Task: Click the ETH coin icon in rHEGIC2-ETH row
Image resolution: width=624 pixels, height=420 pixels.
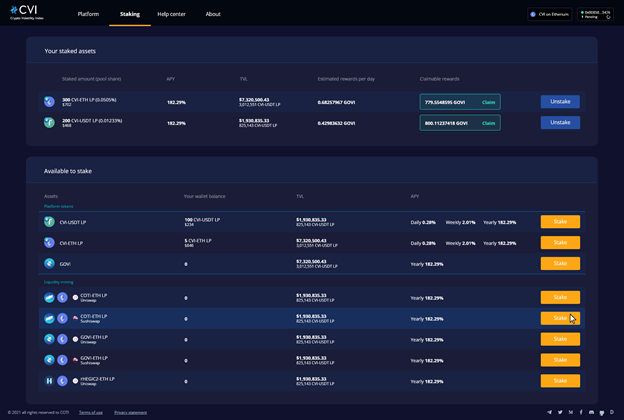Action: 62,381
